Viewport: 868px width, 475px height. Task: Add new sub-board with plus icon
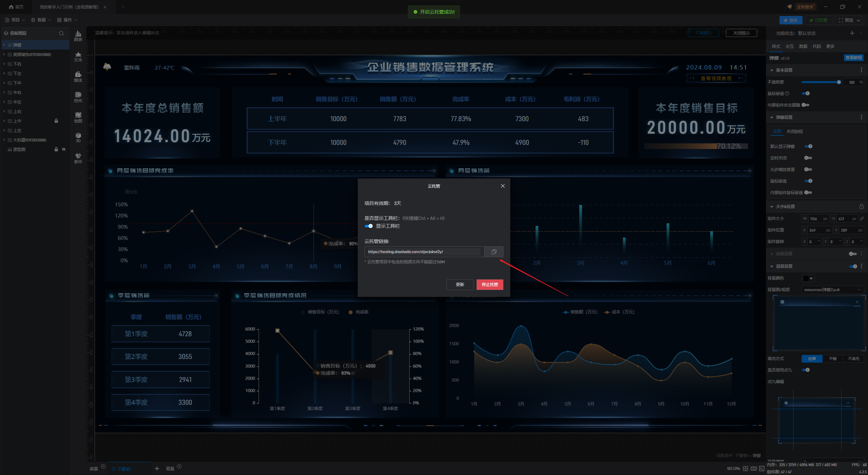157,469
